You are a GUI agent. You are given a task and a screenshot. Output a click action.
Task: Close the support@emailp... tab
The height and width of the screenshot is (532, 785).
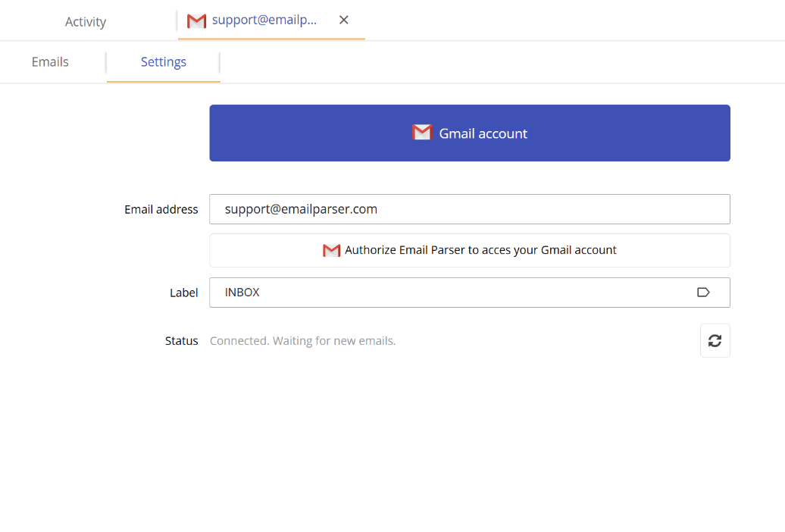(x=344, y=20)
